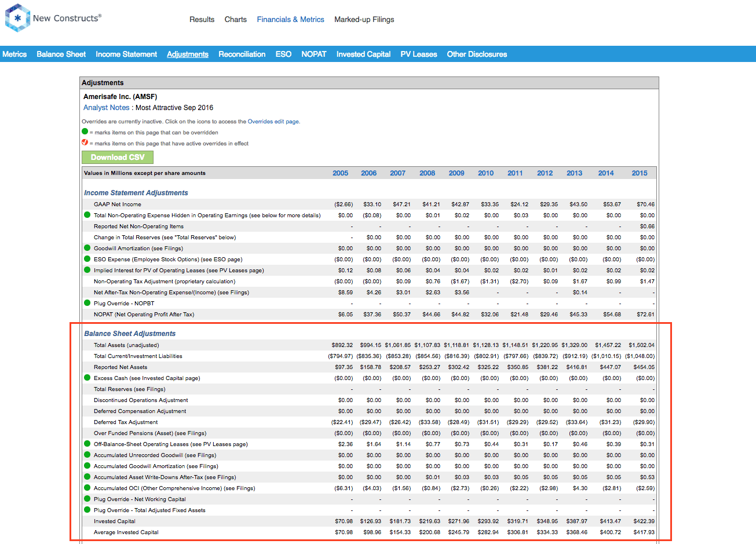The image size is (756, 544).
Task: Click the Non-Operating Tax Adjustment row label
Action: point(165,282)
